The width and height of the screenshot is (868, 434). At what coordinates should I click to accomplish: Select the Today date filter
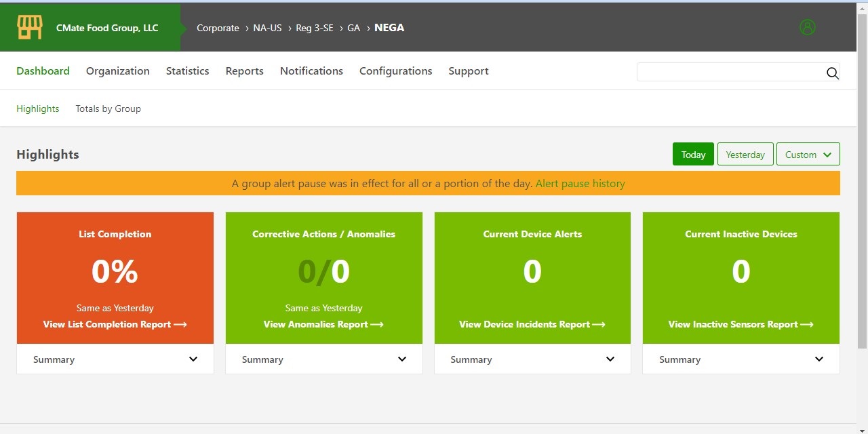[693, 155]
